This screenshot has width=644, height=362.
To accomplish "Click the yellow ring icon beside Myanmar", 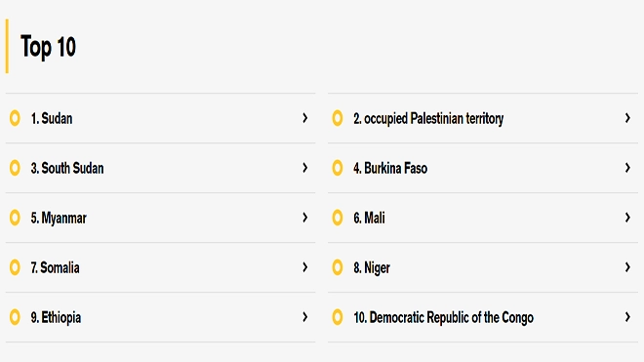I will [15, 218].
